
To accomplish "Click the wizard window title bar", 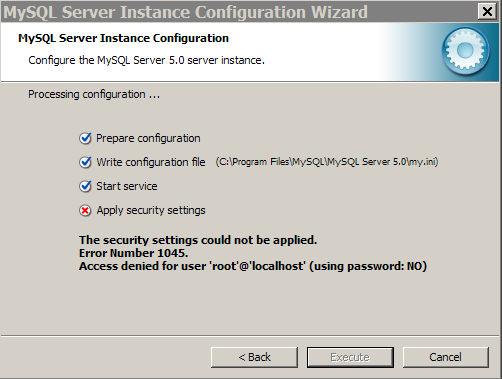I will (x=238, y=12).
